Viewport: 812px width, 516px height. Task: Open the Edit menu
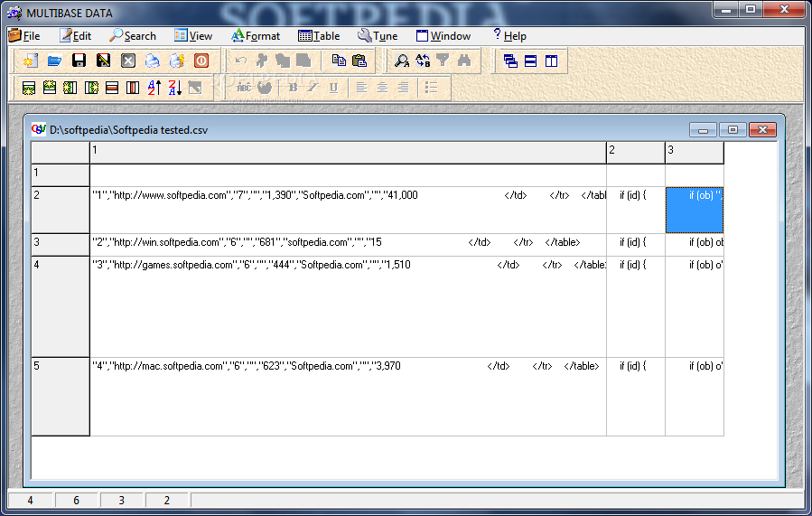[x=76, y=36]
